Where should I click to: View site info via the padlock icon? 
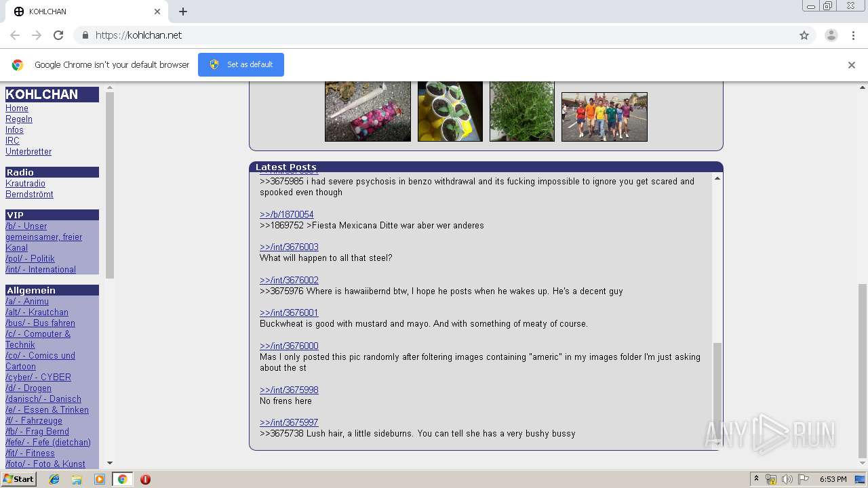tap(85, 35)
